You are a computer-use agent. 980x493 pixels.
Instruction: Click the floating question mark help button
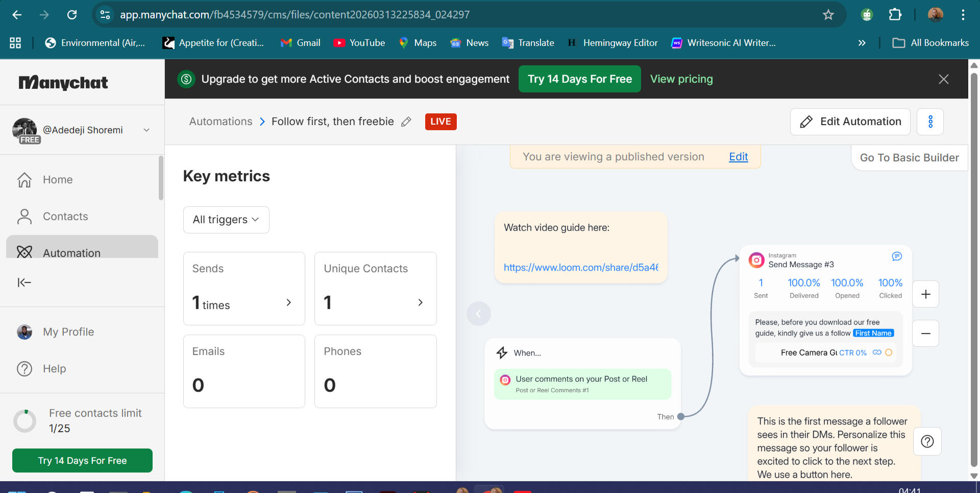[x=927, y=441]
